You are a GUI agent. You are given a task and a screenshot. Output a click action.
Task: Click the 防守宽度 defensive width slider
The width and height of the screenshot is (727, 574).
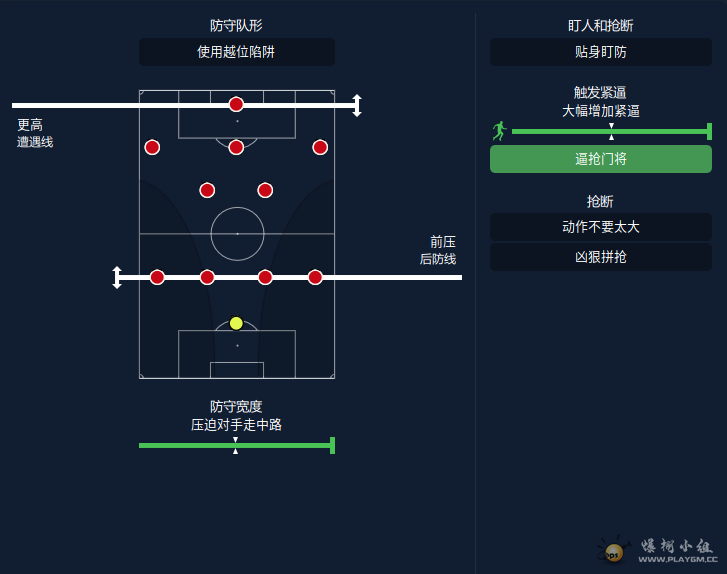click(x=236, y=446)
